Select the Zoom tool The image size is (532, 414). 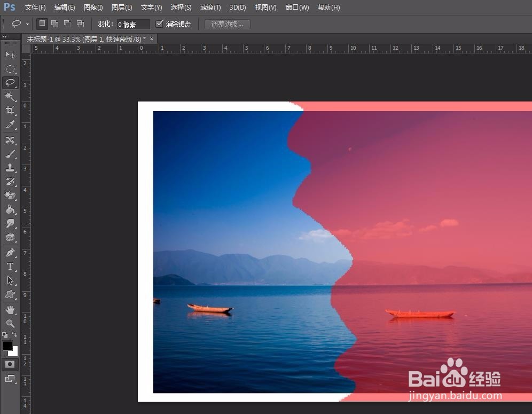click(10, 323)
